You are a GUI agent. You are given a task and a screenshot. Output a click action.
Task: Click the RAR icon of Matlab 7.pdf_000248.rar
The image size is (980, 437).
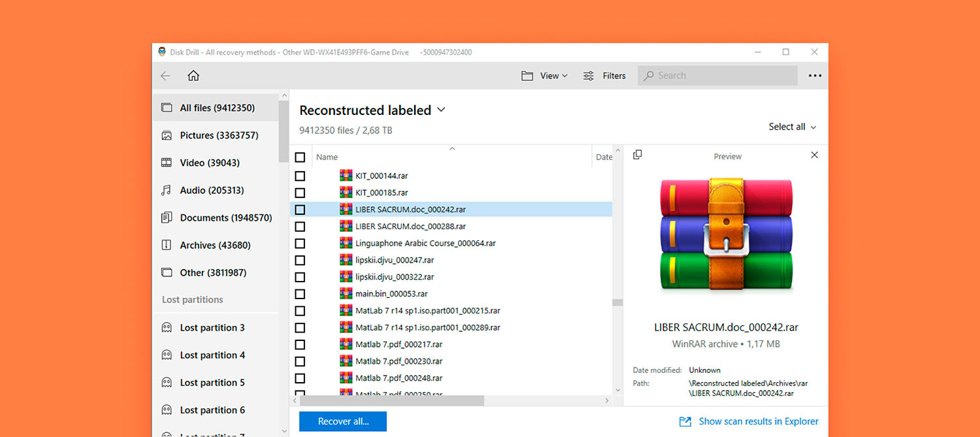(x=346, y=378)
